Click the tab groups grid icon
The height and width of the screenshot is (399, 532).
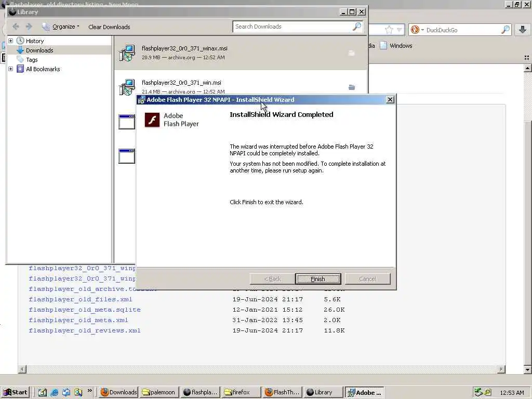527,58
